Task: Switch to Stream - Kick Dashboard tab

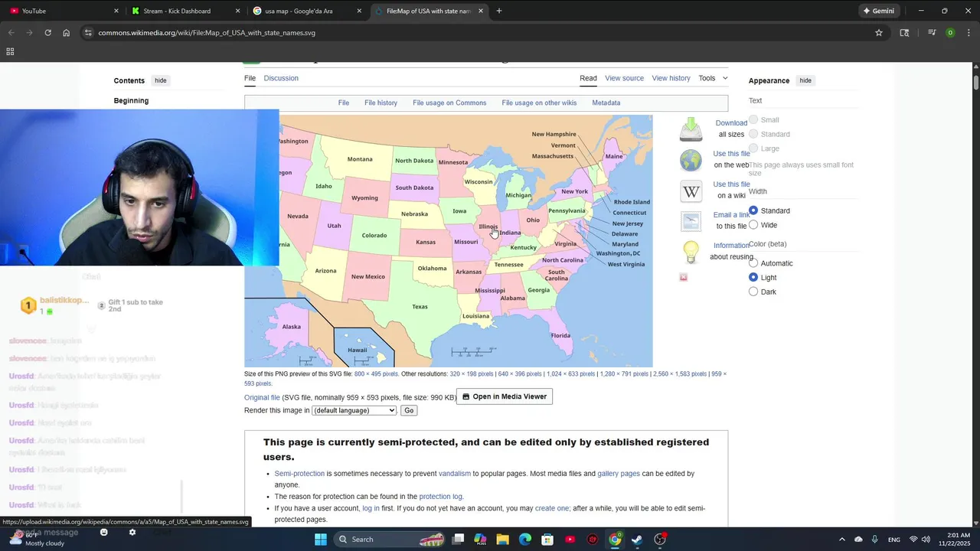Action: click(x=184, y=11)
